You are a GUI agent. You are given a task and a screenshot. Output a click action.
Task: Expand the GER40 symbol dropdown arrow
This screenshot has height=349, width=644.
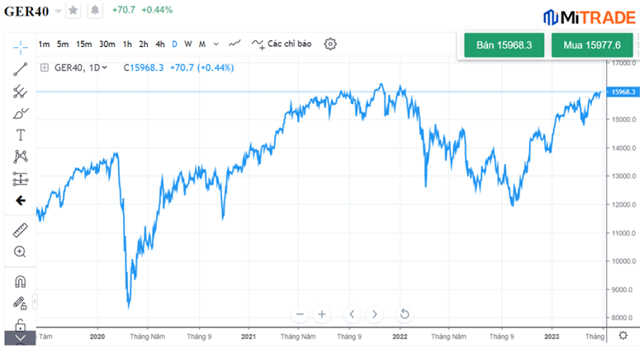coord(58,11)
